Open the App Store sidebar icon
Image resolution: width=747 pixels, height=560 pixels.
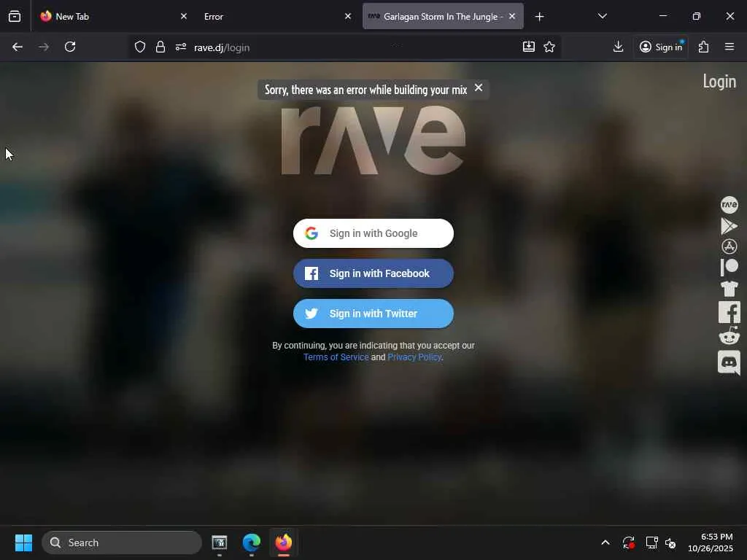click(729, 246)
